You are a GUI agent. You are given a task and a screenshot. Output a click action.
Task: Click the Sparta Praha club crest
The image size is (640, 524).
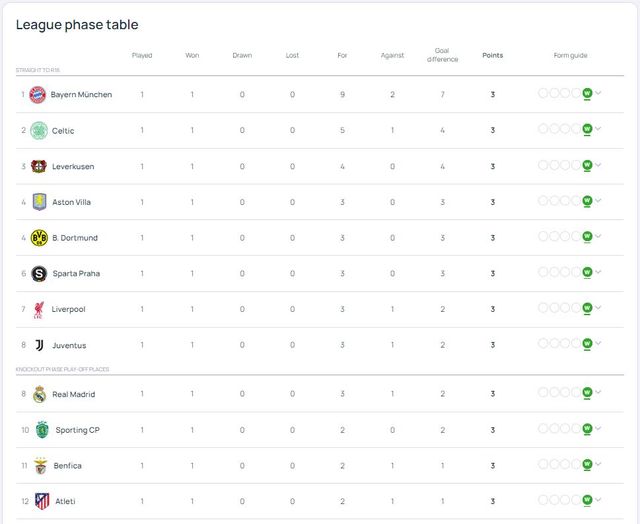point(39,274)
